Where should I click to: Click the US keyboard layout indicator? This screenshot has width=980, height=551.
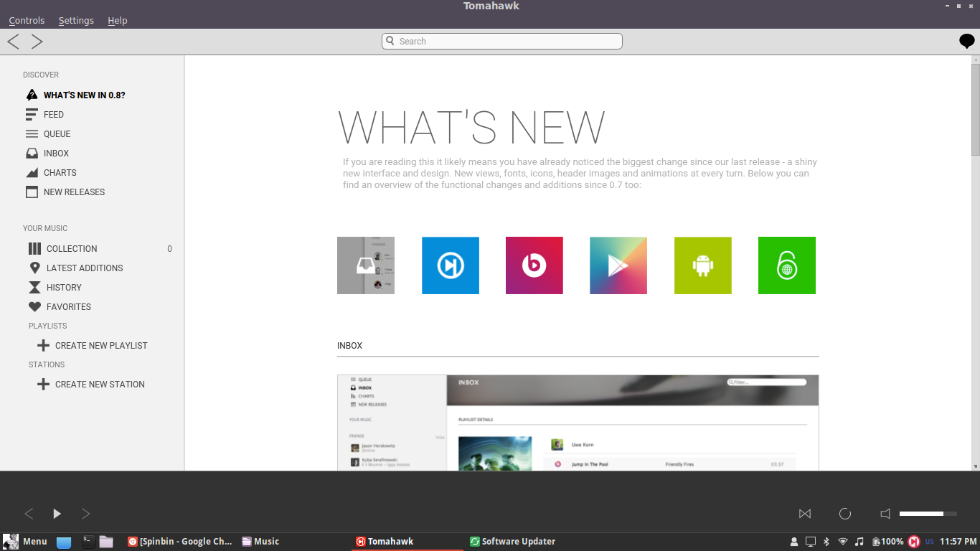[930, 542]
